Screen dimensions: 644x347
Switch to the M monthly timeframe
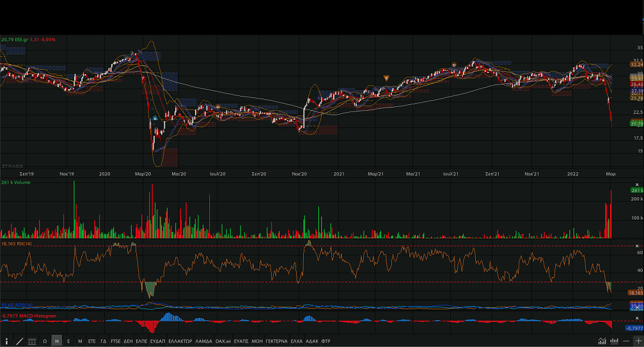[80, 341]
